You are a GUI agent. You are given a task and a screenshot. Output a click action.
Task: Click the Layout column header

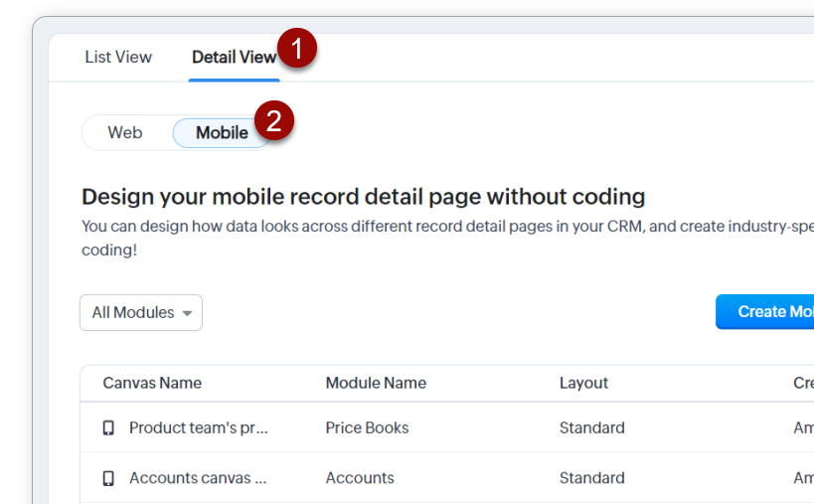583,383
